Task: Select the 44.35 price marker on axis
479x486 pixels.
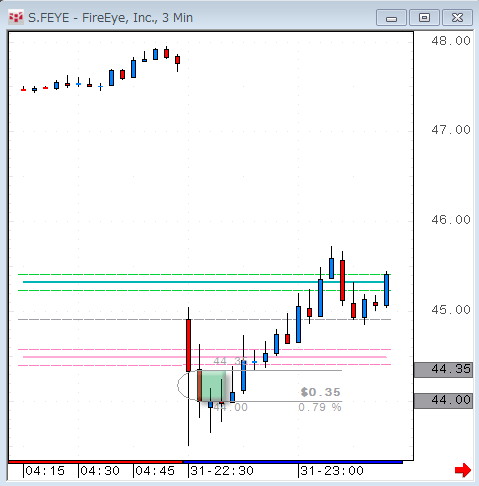Action: 443,370
